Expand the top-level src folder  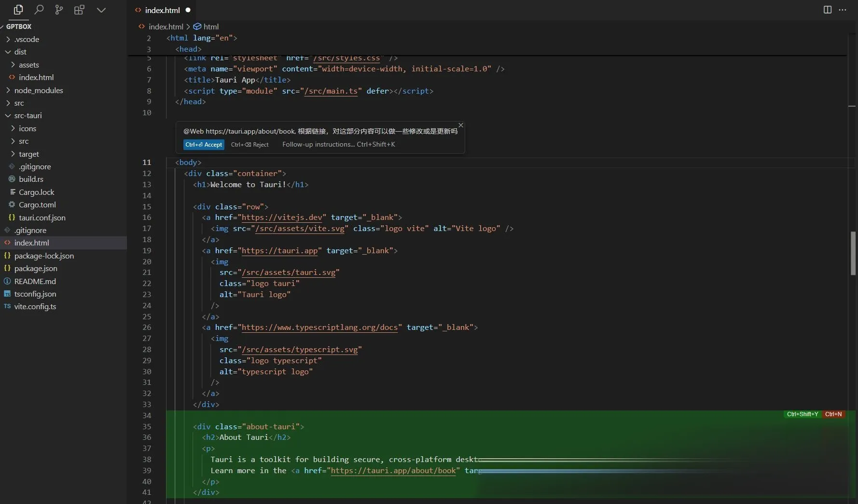coord(19,103)
